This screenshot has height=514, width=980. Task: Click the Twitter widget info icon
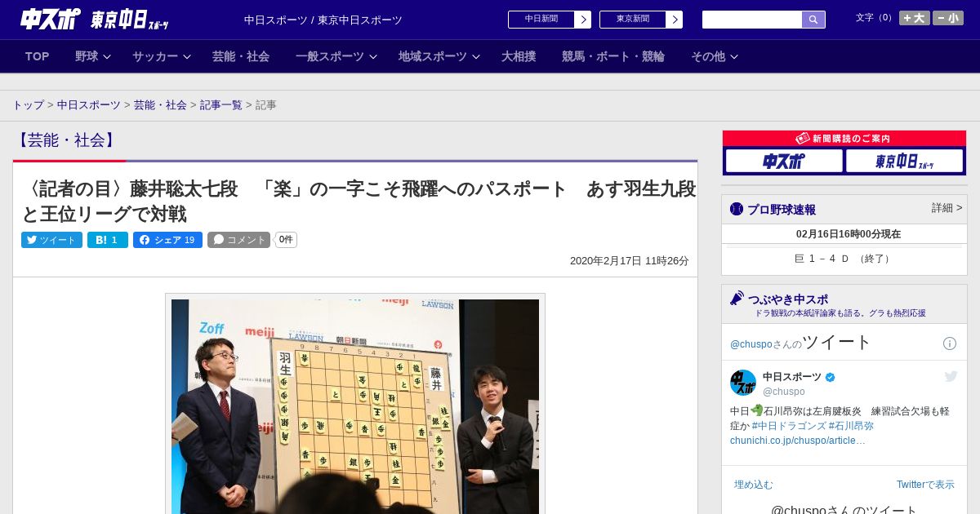(950, 343)
